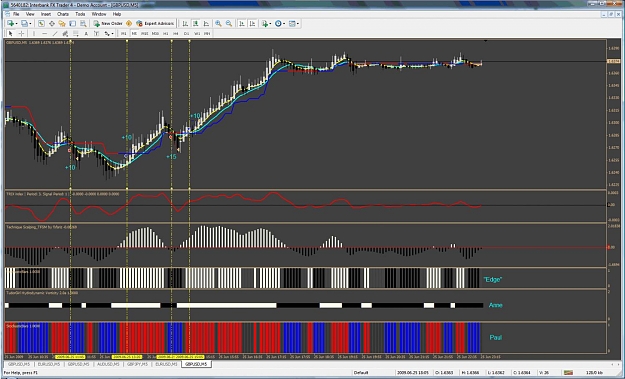Click the Indicators list icon
The width and height of the screenshot is (625, 379).
tap(265, 24)
